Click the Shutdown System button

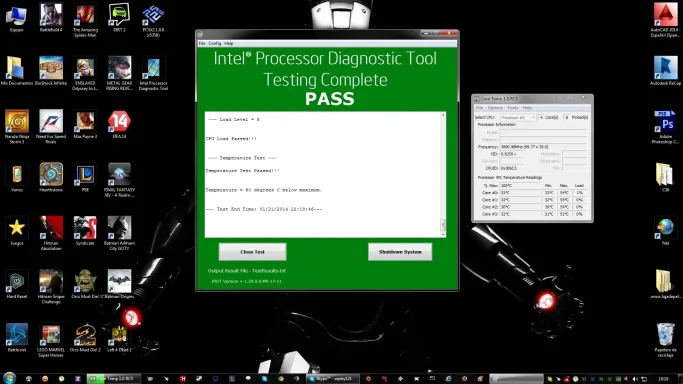tap(400, 252)
